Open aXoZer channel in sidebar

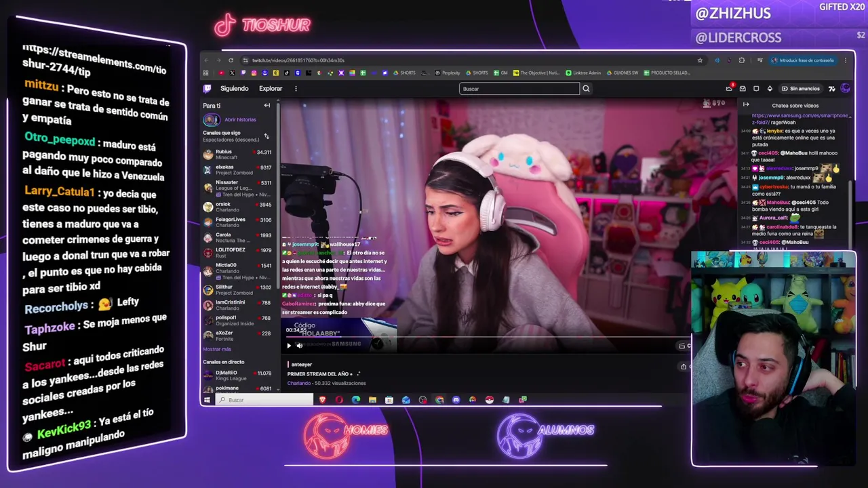click(237, 335)
